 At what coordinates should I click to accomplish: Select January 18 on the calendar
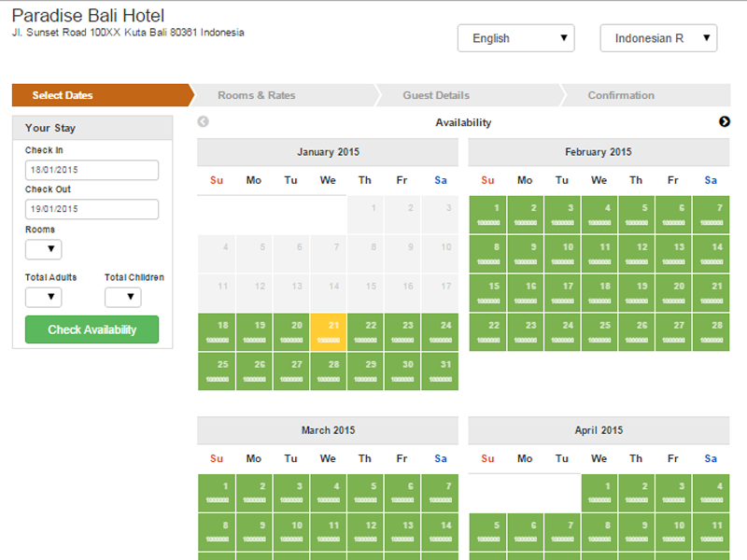pos(217,331)
